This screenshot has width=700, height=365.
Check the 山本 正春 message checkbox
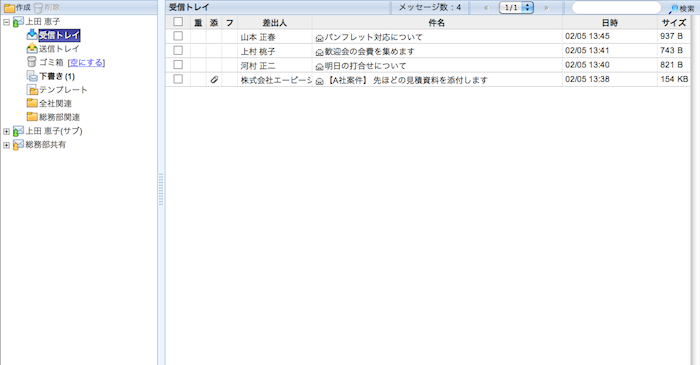pos(178,36)
